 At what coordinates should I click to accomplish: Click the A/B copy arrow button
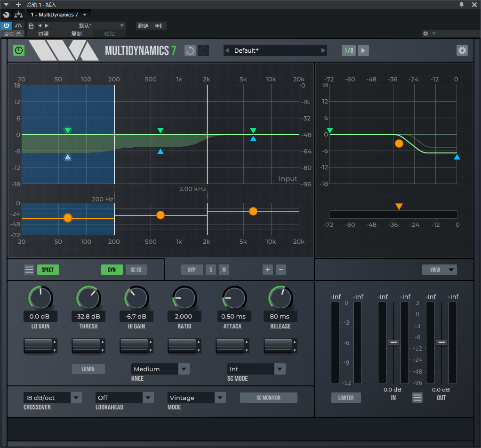coord(363,50)
